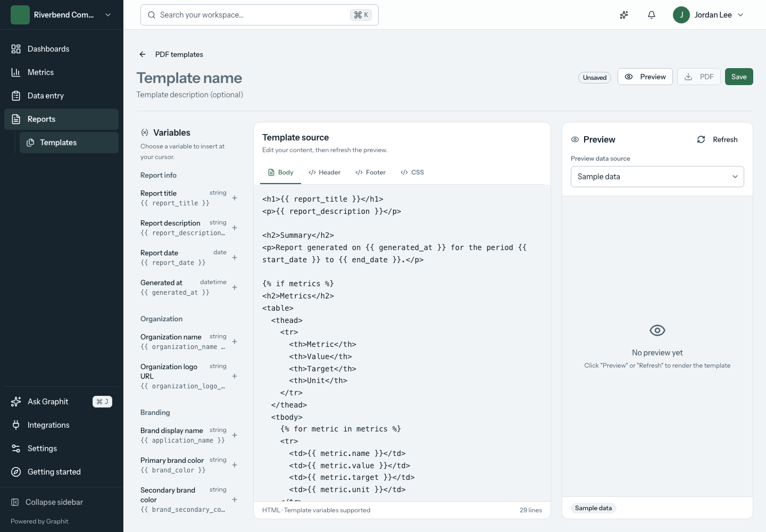This screenshot has height=532, width=766.
Task: Click the PDF download button
Action: pyautogui.click(x=699, y=77)
